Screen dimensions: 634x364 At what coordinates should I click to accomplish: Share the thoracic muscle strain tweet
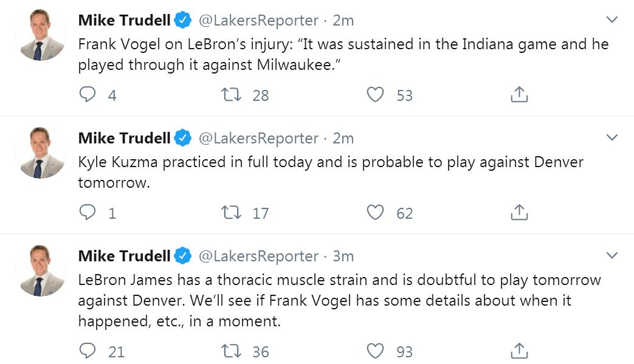click(519, 351)
